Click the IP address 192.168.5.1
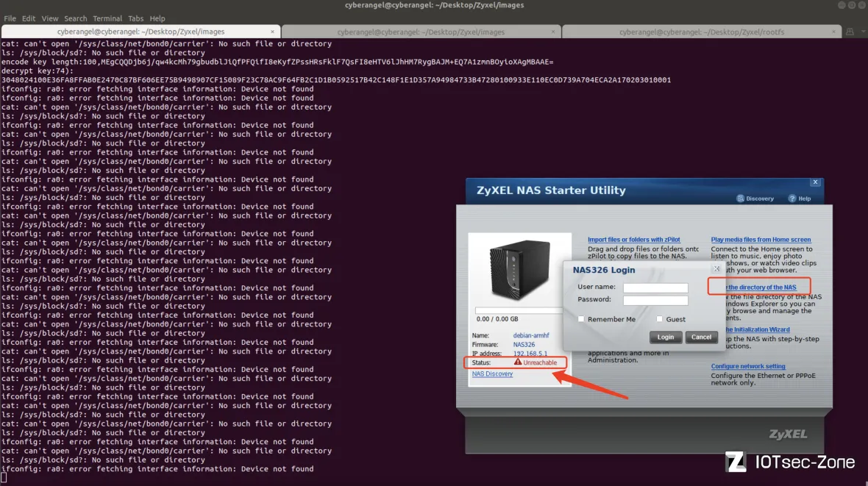The height and width of the screenshot is (486, 868). tap(530, 354)
